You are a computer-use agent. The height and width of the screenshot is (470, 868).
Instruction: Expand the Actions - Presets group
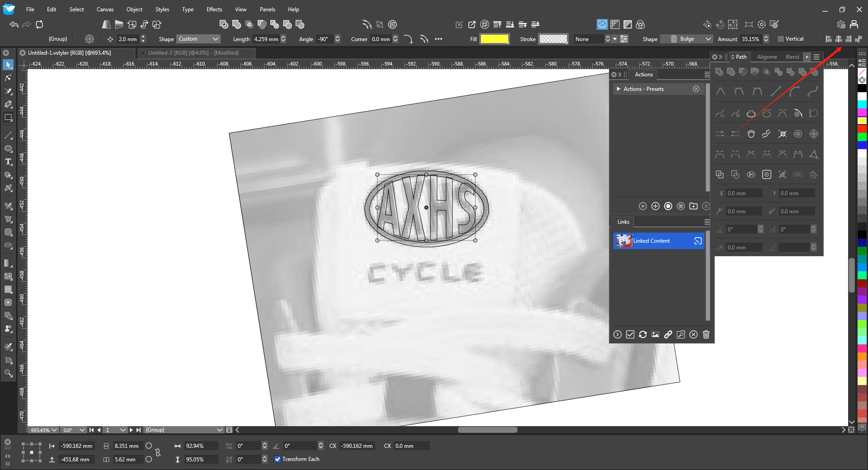(x=618, y=89)
